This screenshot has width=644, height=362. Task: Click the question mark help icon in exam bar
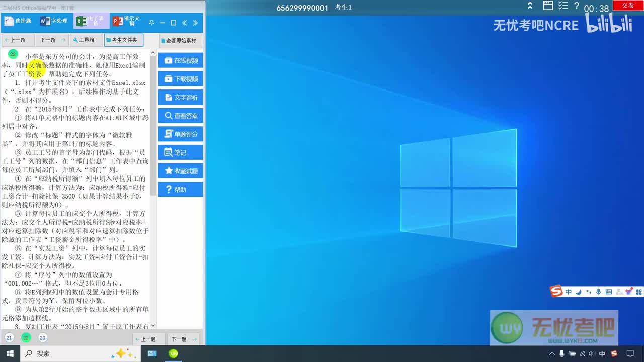pos(576,6)
